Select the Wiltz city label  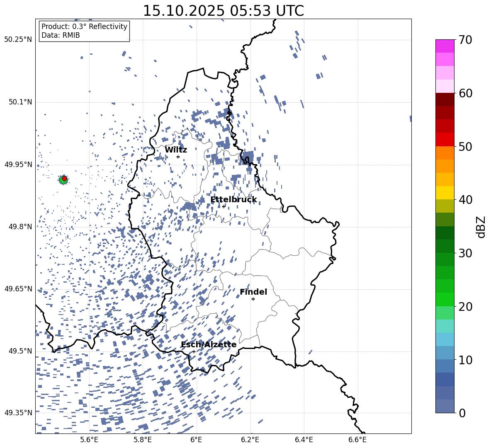pyautogui.click(x=176, y=150)
